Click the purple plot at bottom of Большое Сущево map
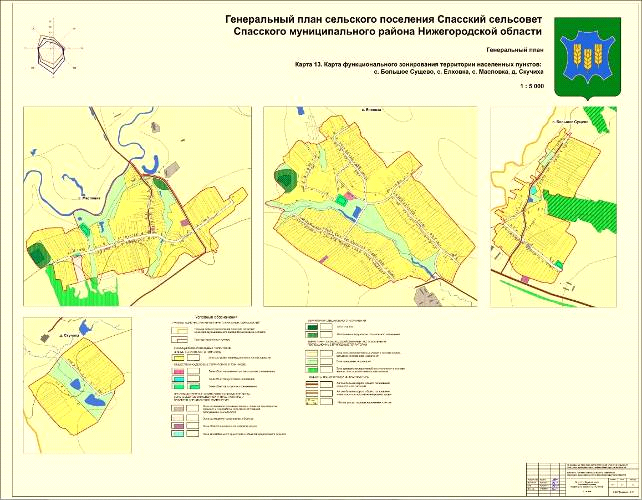This screenshot has height=500, width=642. (525, 279)
